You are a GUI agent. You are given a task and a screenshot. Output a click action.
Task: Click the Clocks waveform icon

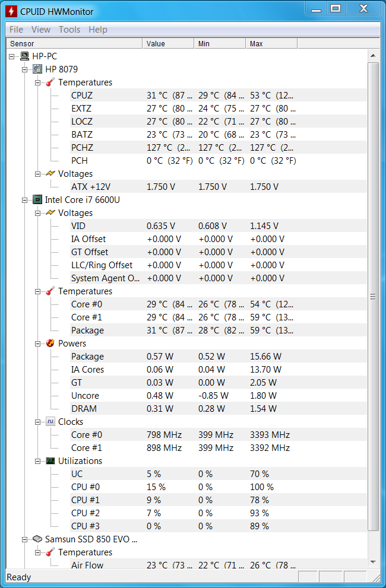(x=50, y=422)
